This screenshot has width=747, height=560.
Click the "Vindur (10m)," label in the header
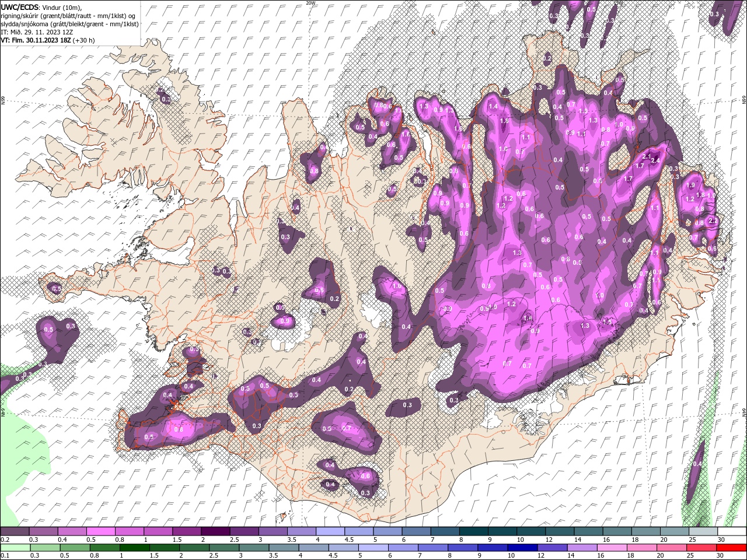click(62, 7)
